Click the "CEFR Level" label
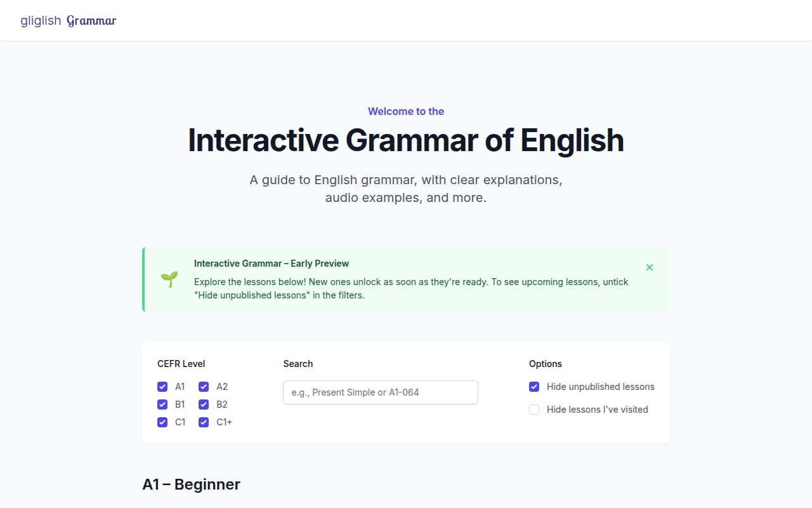This screenshot has height=508, width=812. (181, 364)
